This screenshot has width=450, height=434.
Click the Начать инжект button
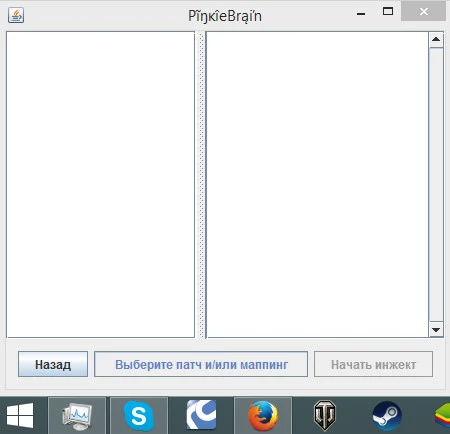pos(373,364)
